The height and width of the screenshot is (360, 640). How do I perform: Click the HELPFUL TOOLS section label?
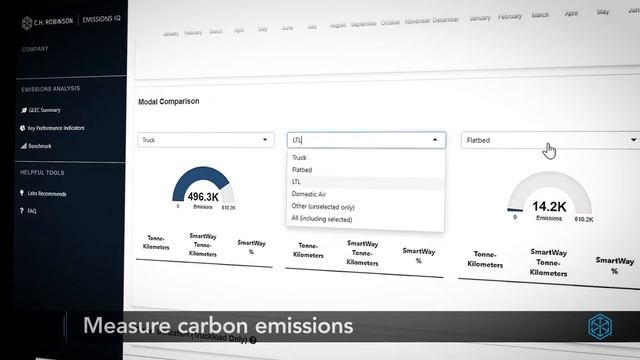click(42, 173)
